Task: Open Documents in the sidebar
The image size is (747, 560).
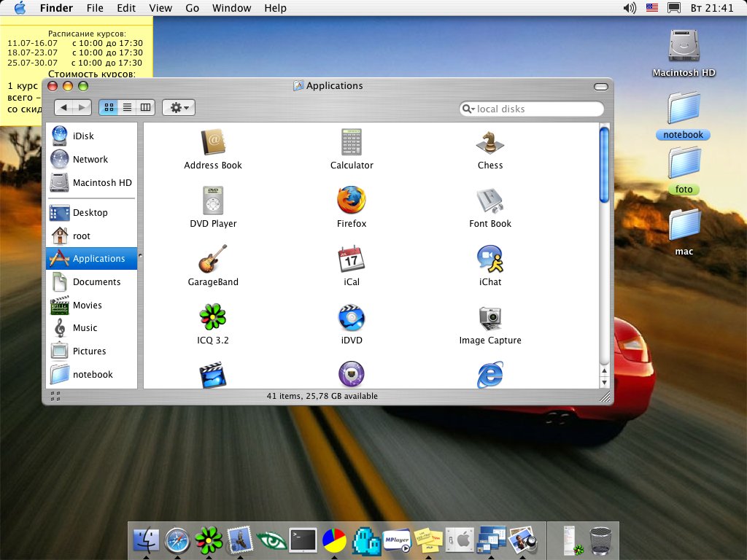Action: 91,282
